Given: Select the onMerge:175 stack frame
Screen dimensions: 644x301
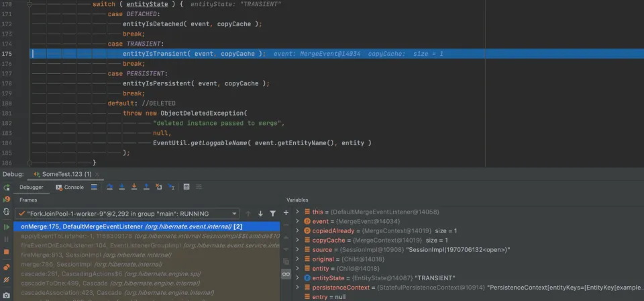Looking at the screenshot, I should (147, 226).
